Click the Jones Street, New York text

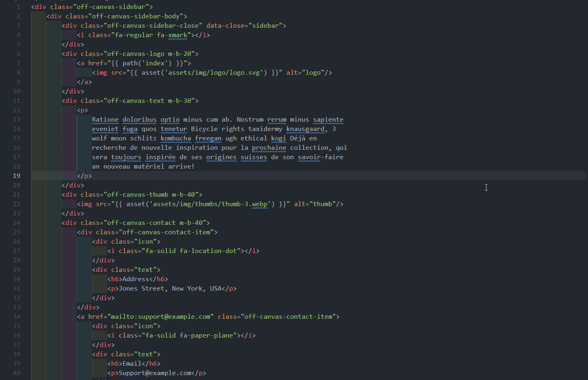coord(170,289)
